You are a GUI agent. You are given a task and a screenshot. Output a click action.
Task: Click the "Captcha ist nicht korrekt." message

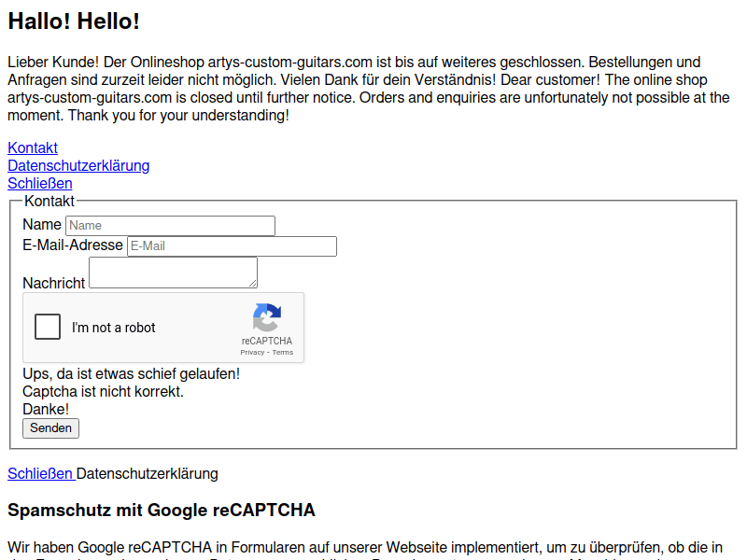click(x=103, y=391)
